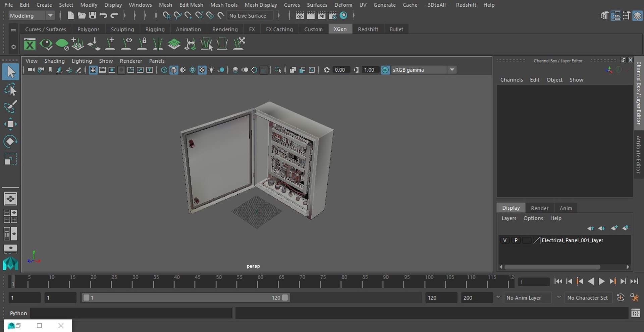Activate the Move tool
The image size is (644, 332).
[10, 124]
